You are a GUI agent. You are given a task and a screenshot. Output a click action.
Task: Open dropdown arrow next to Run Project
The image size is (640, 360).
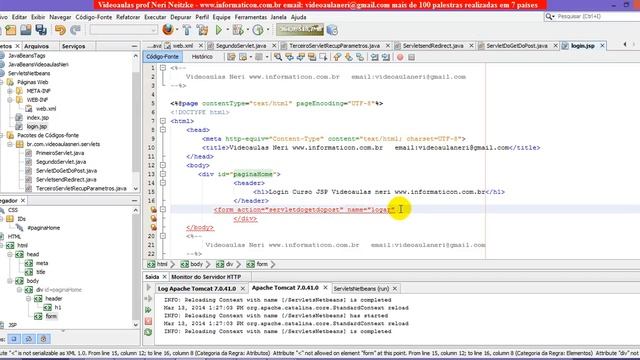pyautogui.click(x=227, y=30)
